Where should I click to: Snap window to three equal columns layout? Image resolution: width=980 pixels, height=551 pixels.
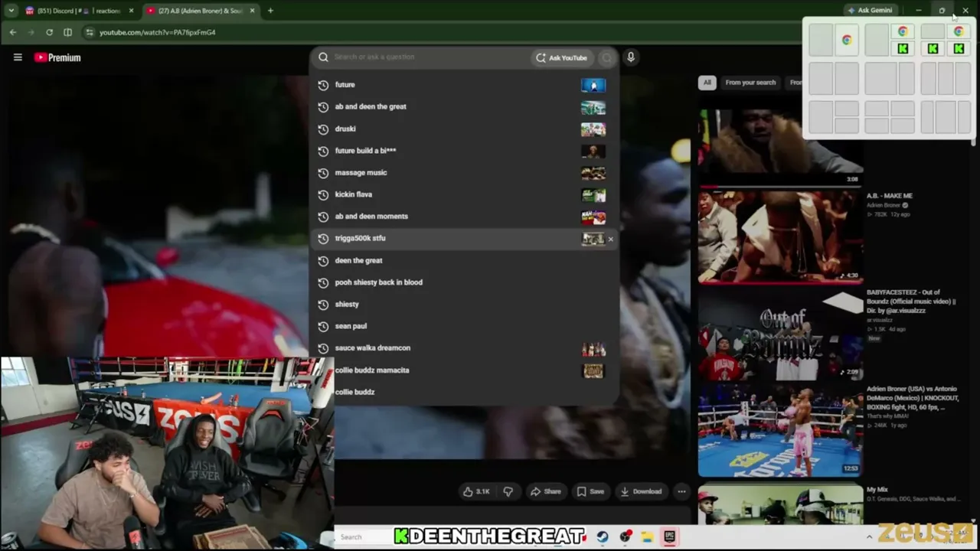coord(946,79)
